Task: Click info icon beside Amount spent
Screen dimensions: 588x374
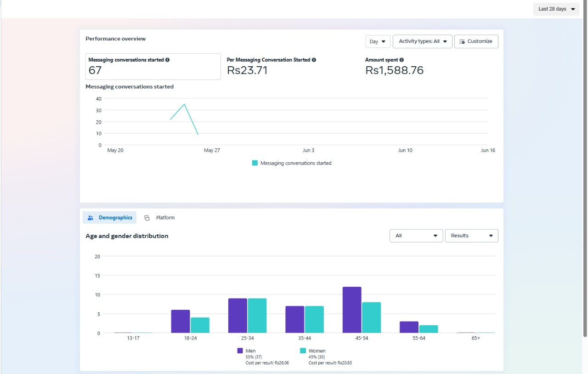Action: tap(401, 60)
